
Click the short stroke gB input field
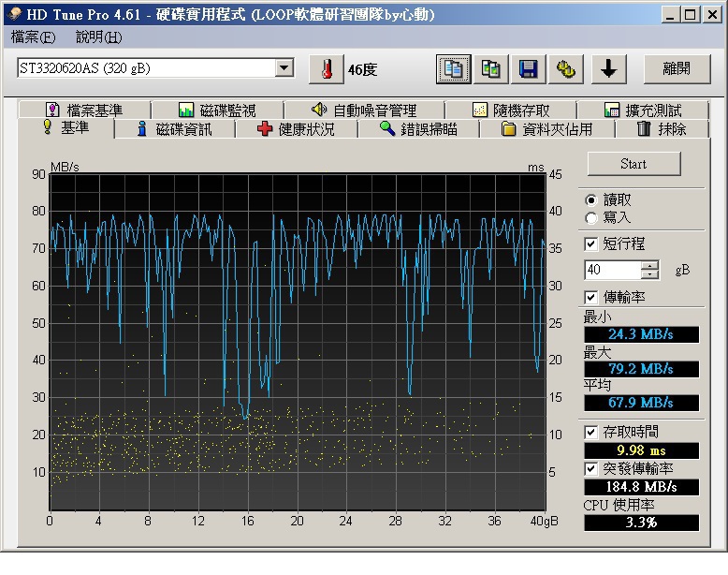click(612, 270)
